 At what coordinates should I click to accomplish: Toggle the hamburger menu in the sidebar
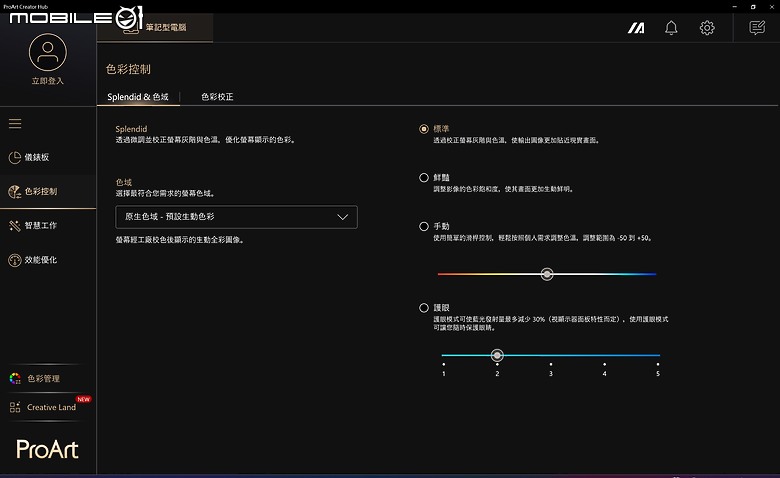tap(15, 123)
